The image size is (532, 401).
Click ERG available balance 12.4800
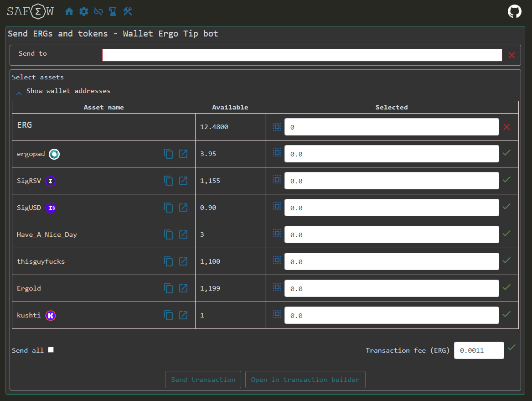[x=214, y=127]
